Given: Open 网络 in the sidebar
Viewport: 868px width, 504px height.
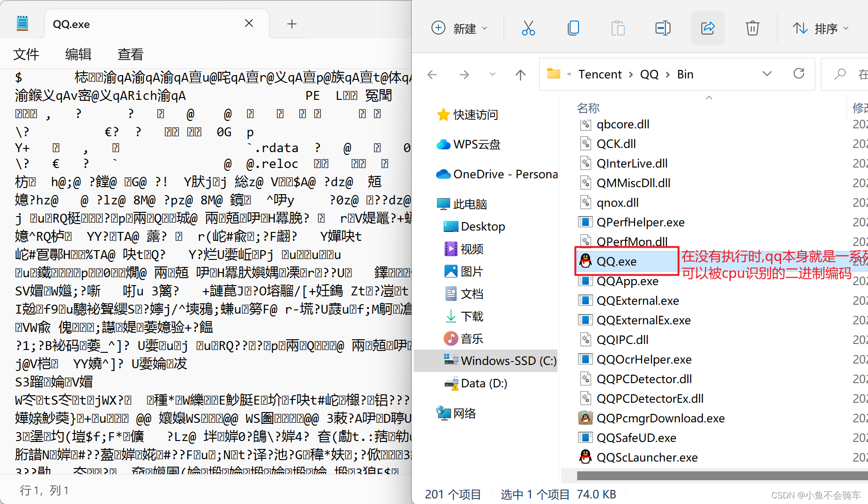Looking at the screenshot, I should (x=456, y=413).
